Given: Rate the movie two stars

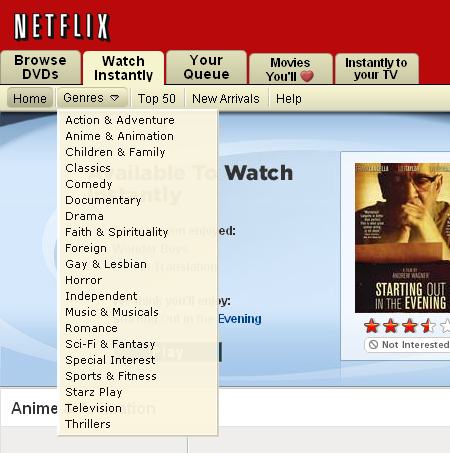Looking at the screenshot, I should [390, 326].
